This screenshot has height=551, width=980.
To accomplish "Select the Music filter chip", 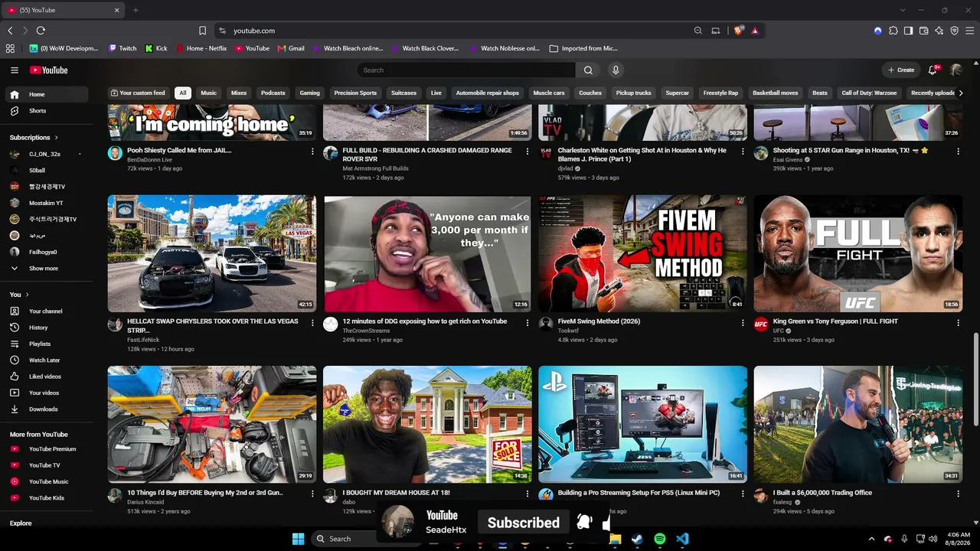I will tap(209, 93).
